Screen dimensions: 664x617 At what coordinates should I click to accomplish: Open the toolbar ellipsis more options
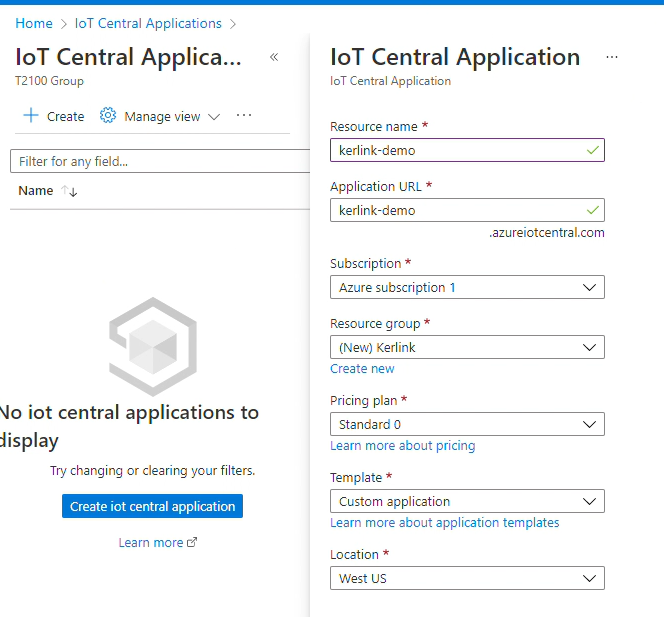[244, 116]
